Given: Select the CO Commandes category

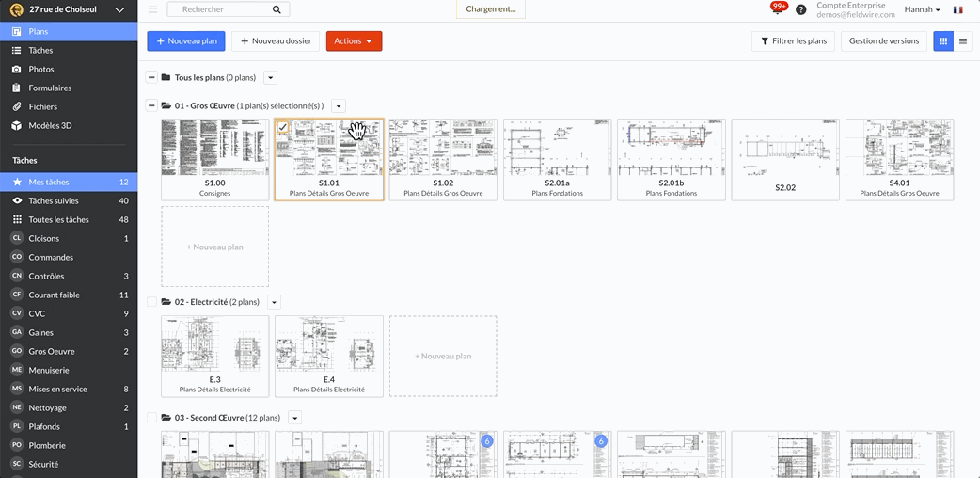Looking at the screenshot, I should pyautogui.click(x=69, y=257).
